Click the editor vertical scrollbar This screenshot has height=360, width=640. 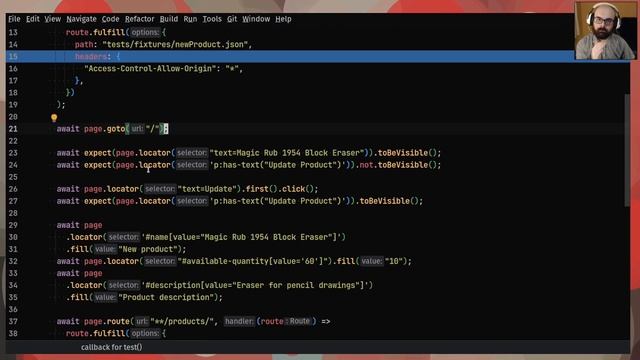[x=627, y=150]
